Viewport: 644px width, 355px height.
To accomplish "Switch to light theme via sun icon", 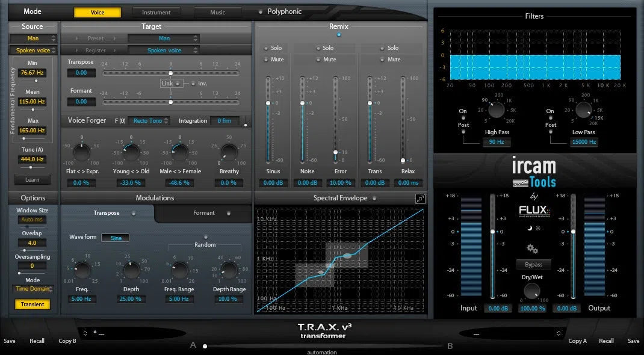I will [538, 228].
